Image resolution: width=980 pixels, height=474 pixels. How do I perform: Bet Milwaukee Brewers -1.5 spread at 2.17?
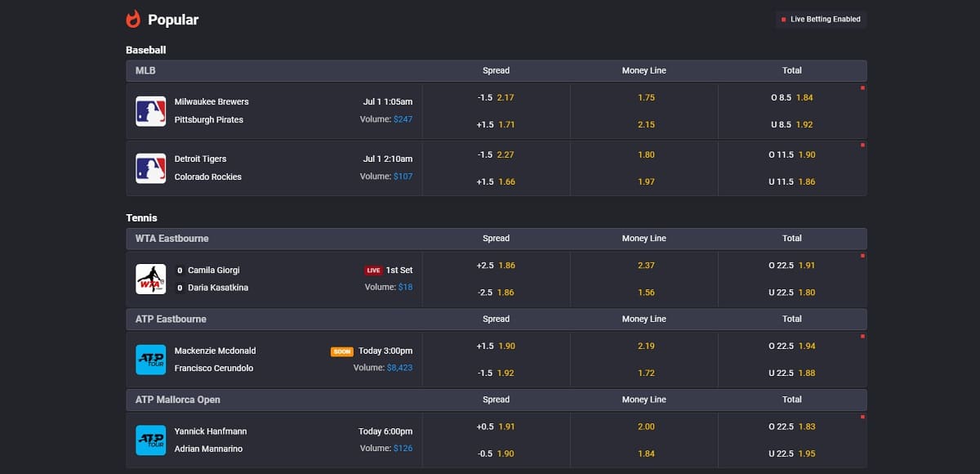click(496, 97)
